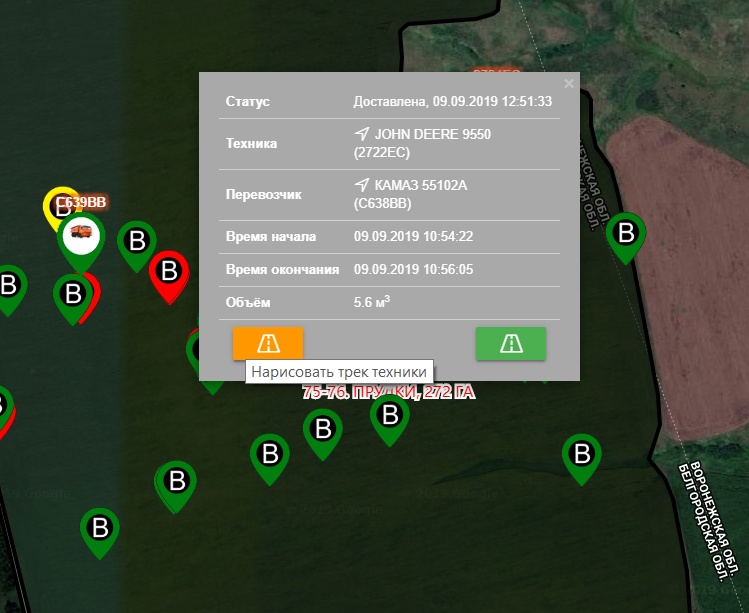Click the start time value 10:54:22

click(x=413, y=237)
